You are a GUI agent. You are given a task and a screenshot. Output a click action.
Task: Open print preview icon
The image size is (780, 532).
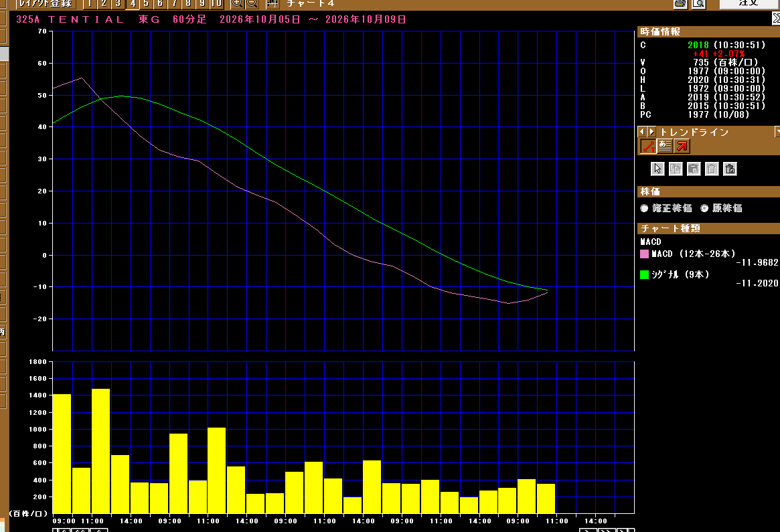coord(699,4)
